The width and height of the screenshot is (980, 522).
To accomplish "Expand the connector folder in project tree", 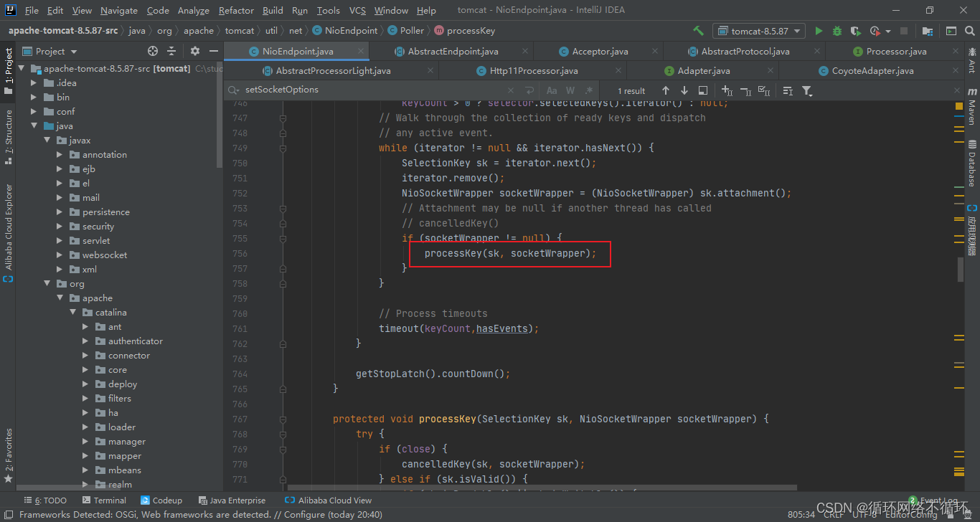I will 85,355.
